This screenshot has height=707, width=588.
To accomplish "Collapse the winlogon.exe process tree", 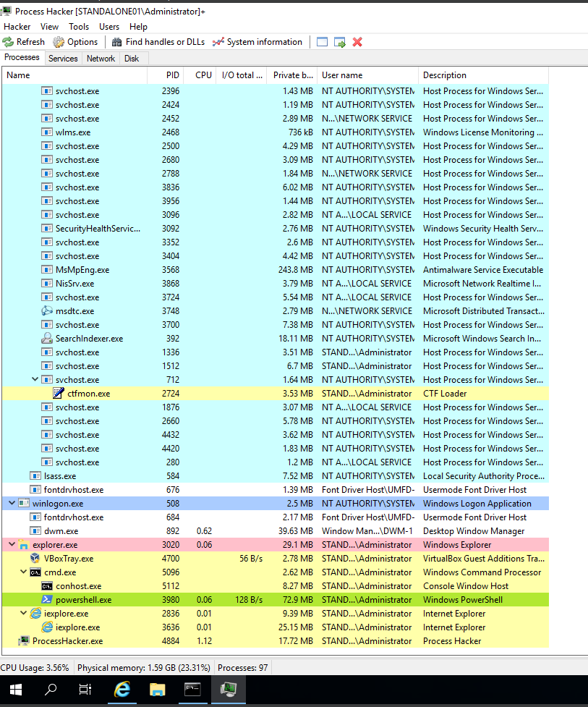I will (11, 503).
